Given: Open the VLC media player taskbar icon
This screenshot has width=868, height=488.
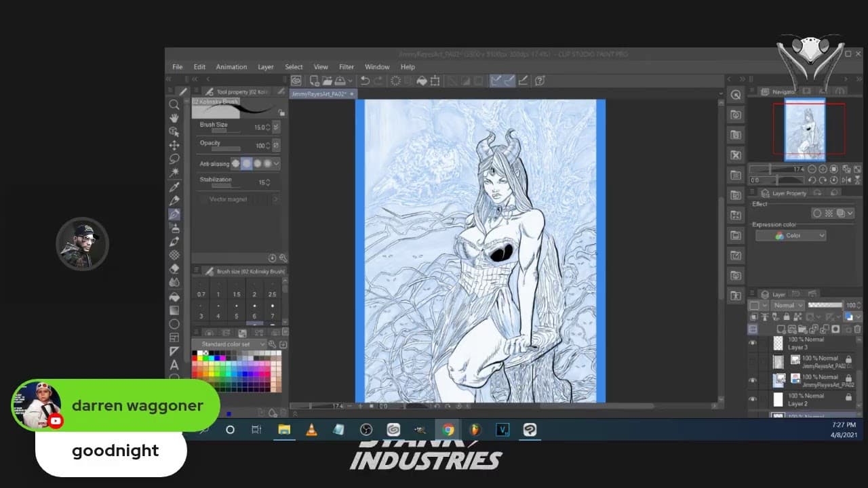Looking at the screenshot, I should [311, 430].
